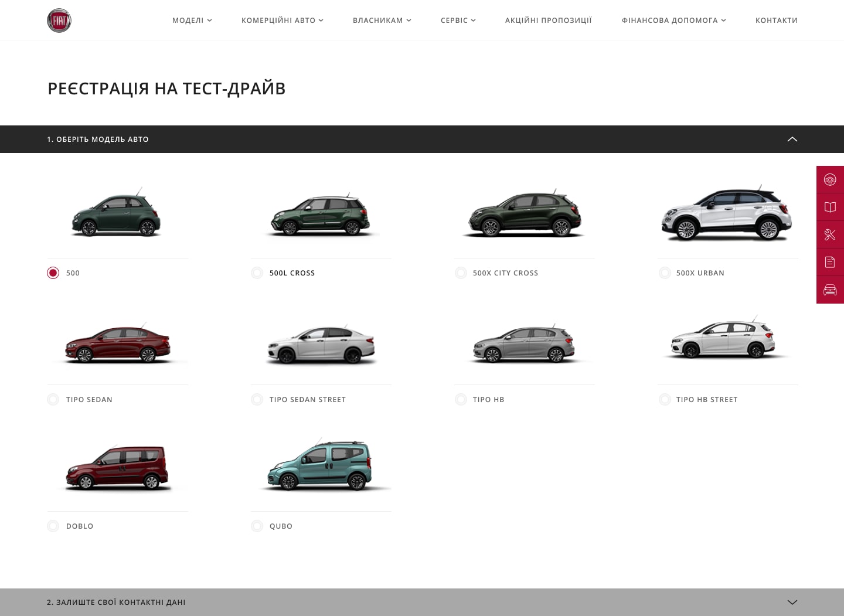Open the document form sidebar icon
The height and width of the screenshot is (616, 844).
pos(830,262)
